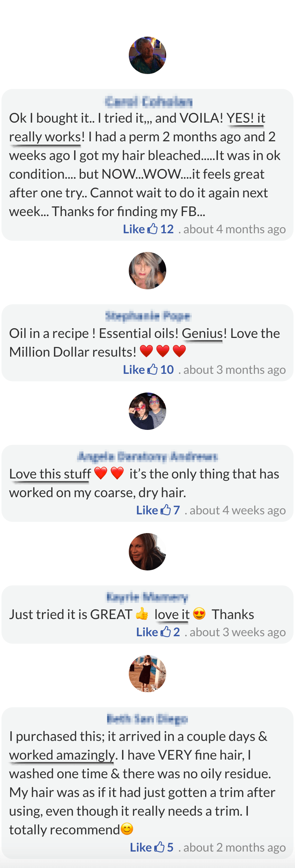Open profile photo above the Essential oils comment

click(x=147, y=271)
